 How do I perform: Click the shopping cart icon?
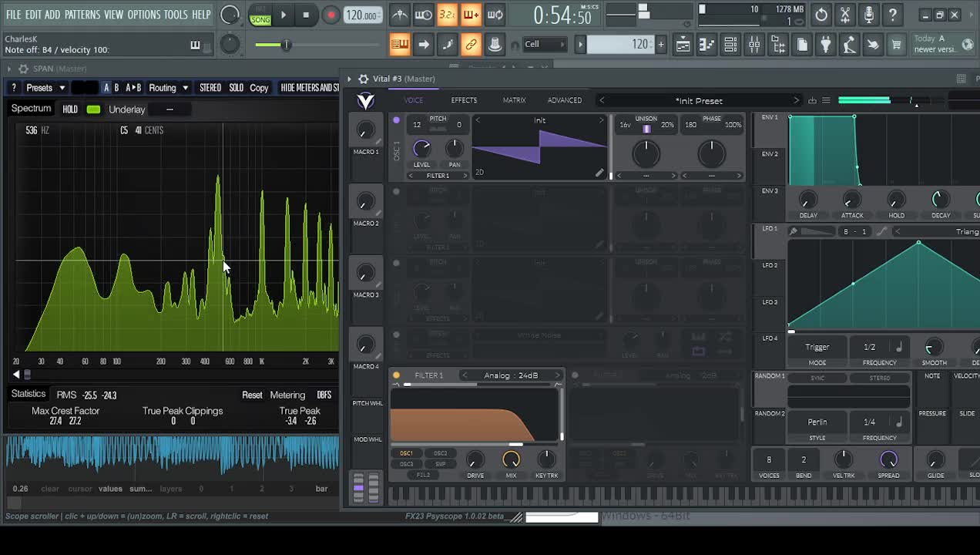point(896,45)
